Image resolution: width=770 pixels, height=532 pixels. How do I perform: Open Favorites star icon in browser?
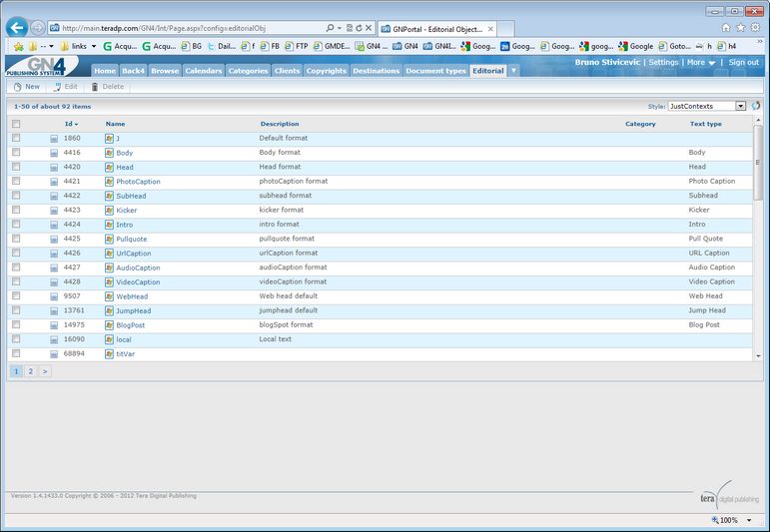coord(740,28)
